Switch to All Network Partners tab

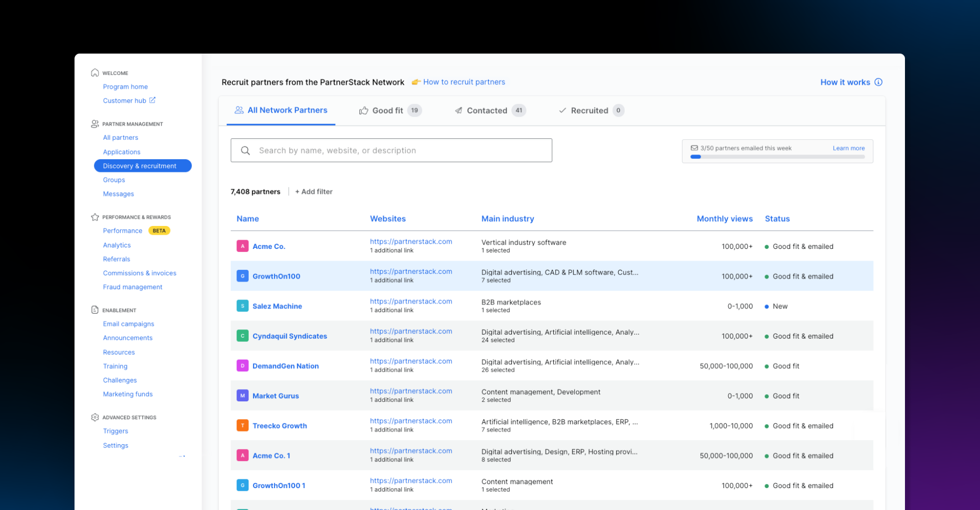(x=281, y=110)
